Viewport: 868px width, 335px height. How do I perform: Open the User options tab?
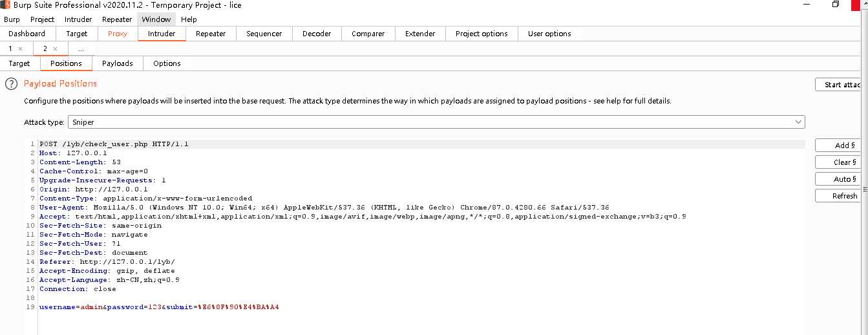(x=549, y=34)
